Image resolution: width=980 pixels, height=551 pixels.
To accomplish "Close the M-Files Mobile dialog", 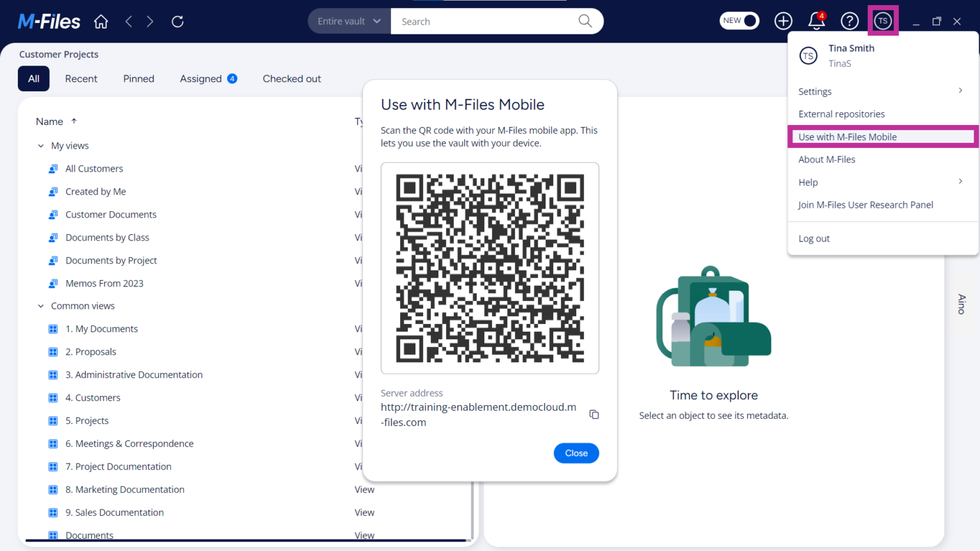I will pos(575,453).
